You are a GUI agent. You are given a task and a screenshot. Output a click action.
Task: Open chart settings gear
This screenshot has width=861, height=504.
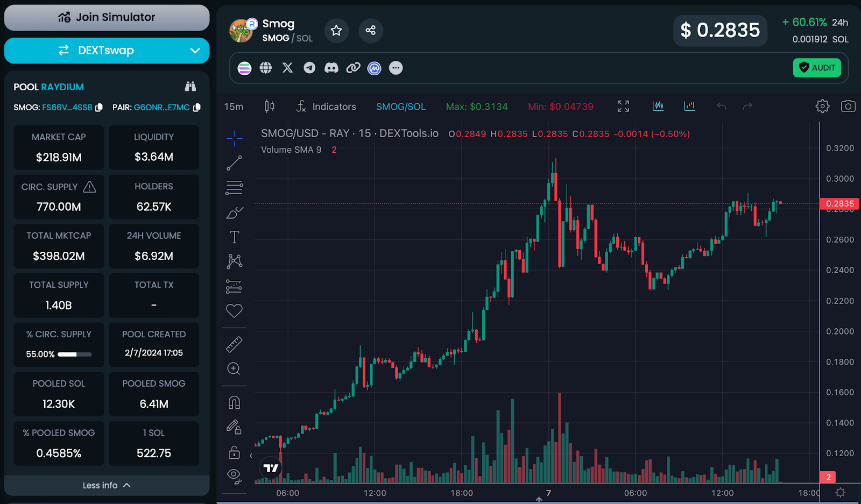[822, 107]
